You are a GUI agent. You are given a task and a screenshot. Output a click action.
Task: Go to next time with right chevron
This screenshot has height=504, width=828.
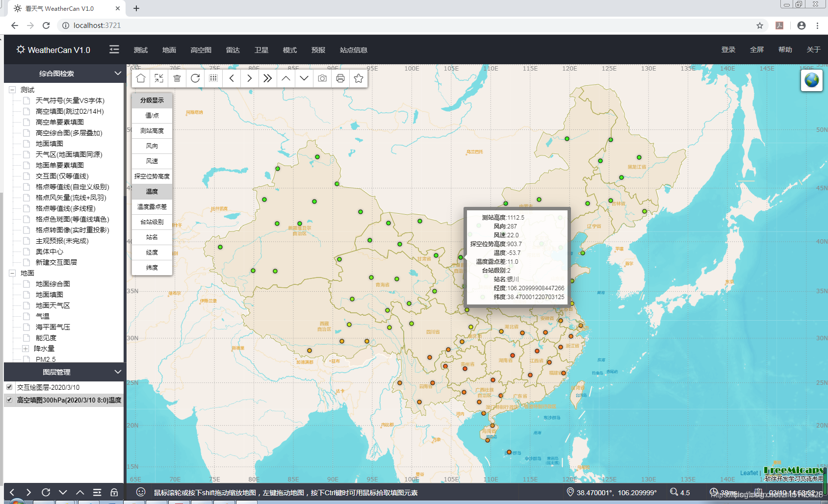[250, 78]
